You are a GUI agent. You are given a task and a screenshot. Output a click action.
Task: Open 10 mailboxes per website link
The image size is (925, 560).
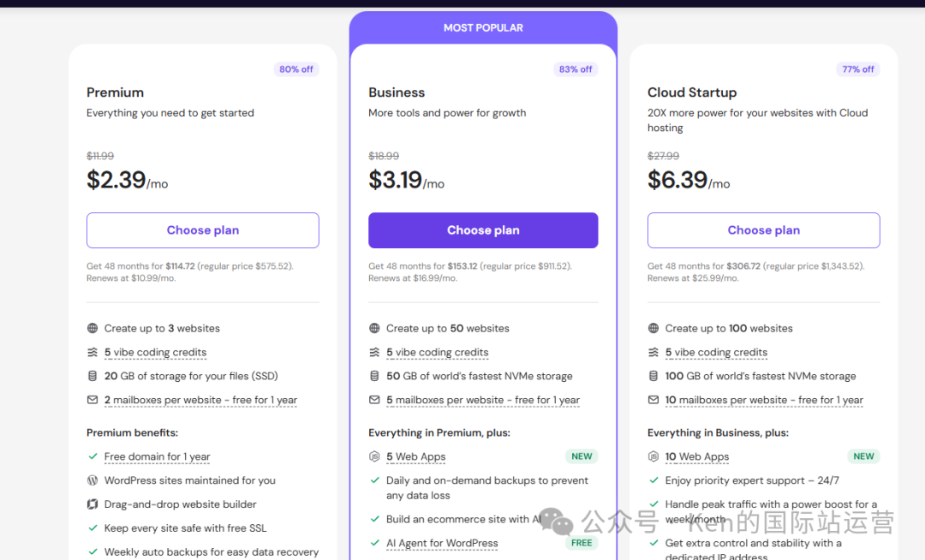tap(764, 400)
